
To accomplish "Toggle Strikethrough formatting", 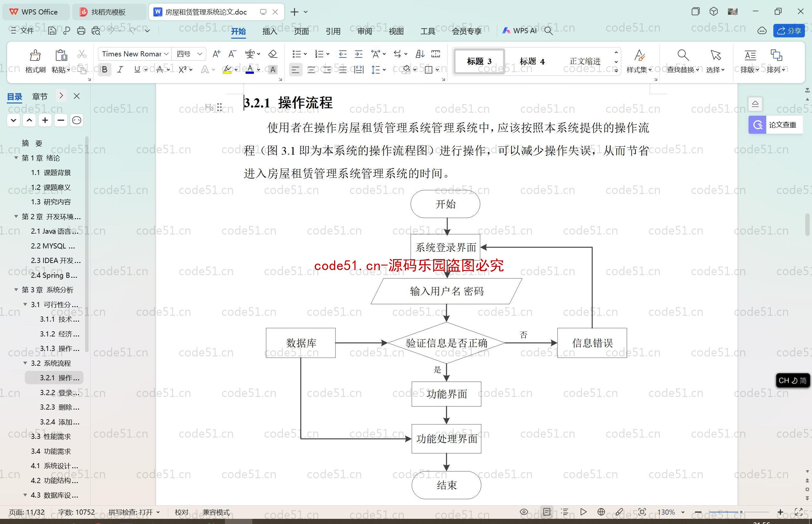I will [x=159, y=70].
